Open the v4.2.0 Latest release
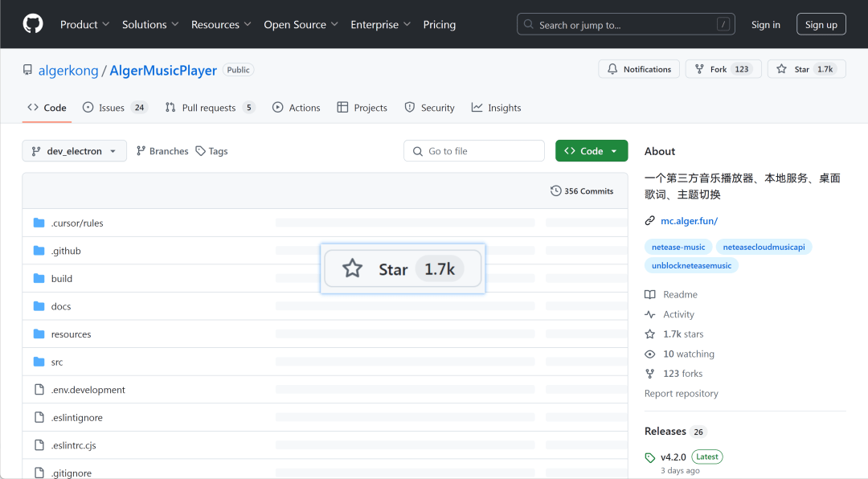868x479 pixels. [684, 456]
